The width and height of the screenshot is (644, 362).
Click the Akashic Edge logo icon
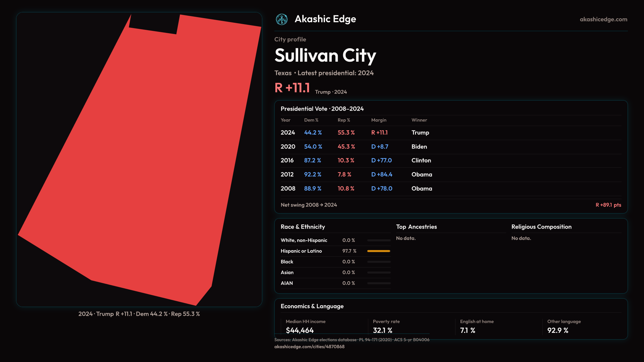[x=282, y=19]
